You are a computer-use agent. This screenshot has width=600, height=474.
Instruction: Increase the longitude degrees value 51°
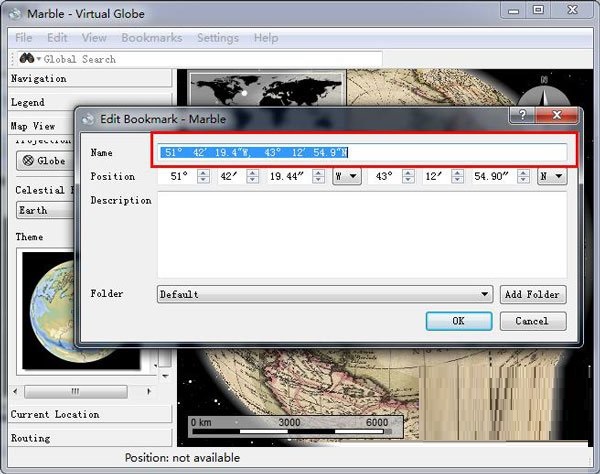pos(204,173)
